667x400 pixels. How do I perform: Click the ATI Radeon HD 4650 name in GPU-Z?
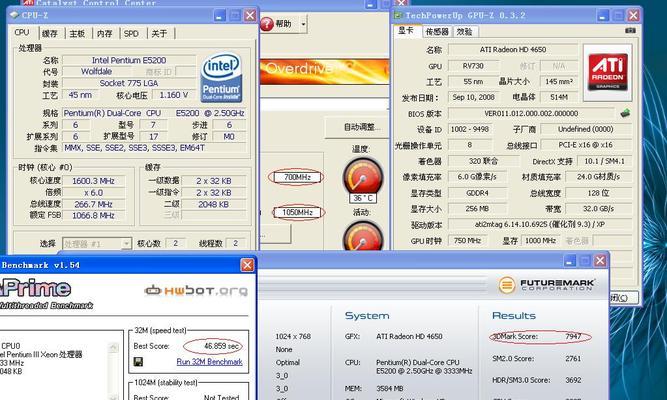tap(513, 50)
